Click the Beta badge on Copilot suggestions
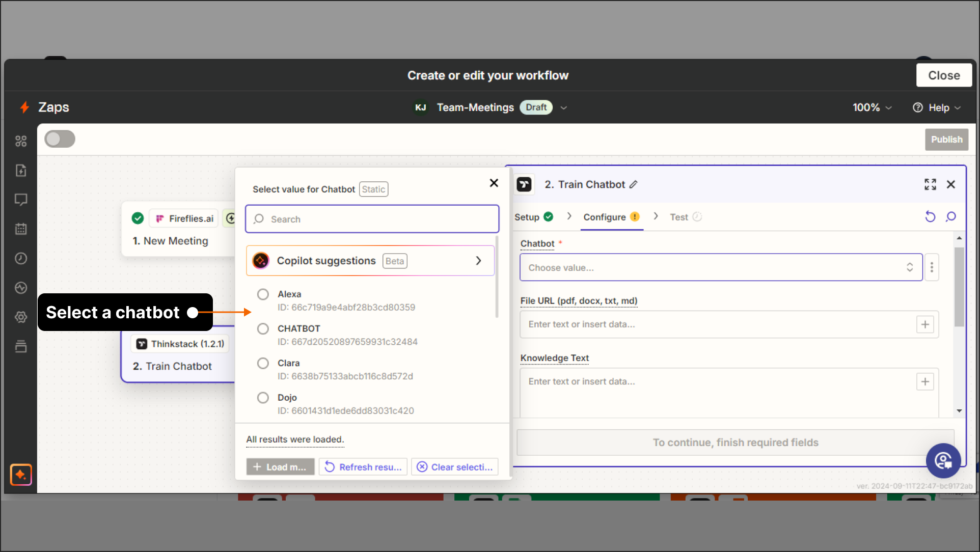The image size is (980, 552). tap(395, 261)
